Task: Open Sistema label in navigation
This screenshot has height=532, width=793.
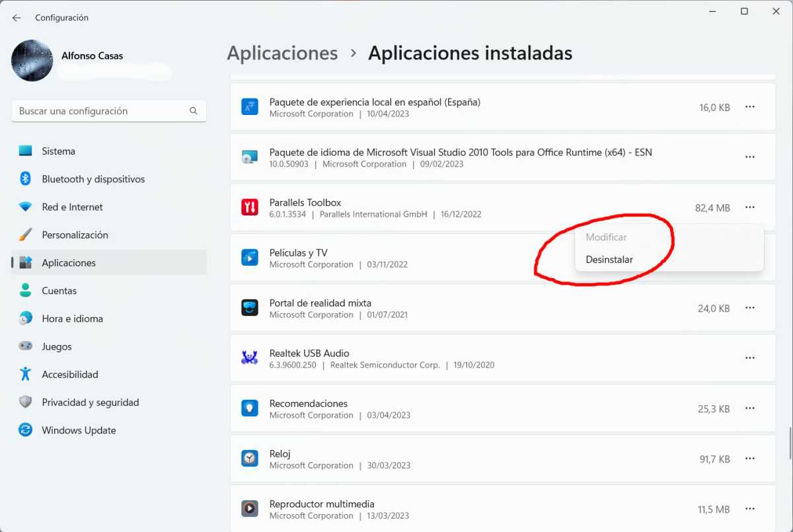Action: pos(58,151)
